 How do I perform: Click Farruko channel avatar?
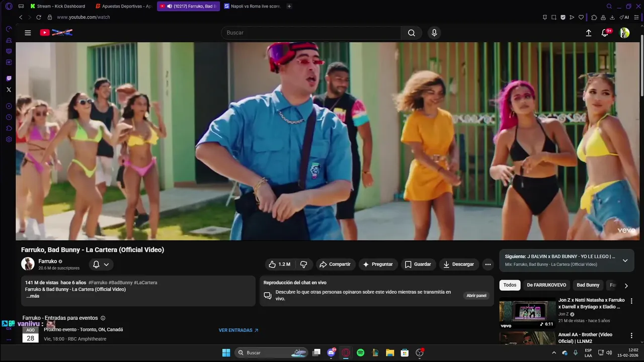28,264
